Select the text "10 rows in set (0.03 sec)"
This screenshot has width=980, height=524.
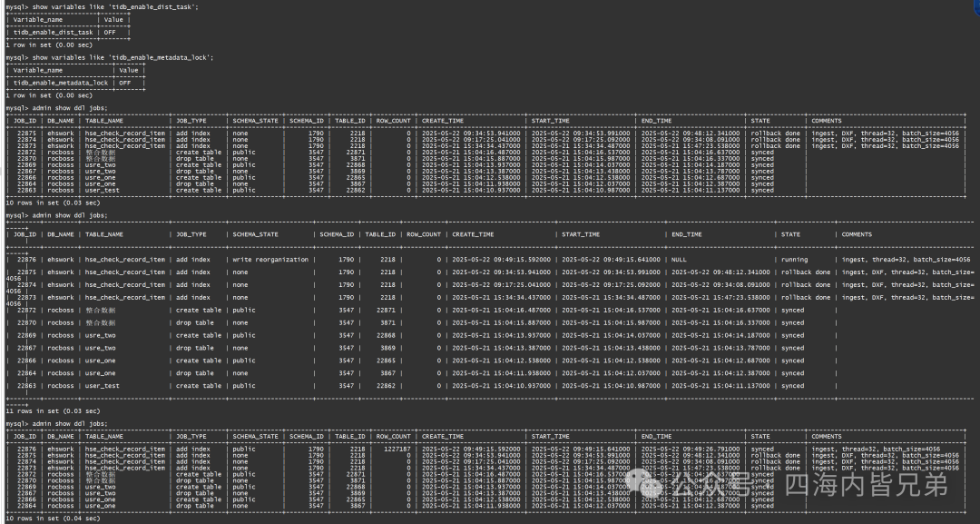54,203
